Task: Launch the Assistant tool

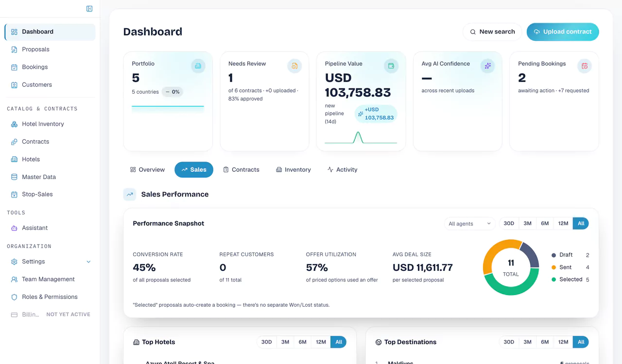Action: tap(50, 228)
